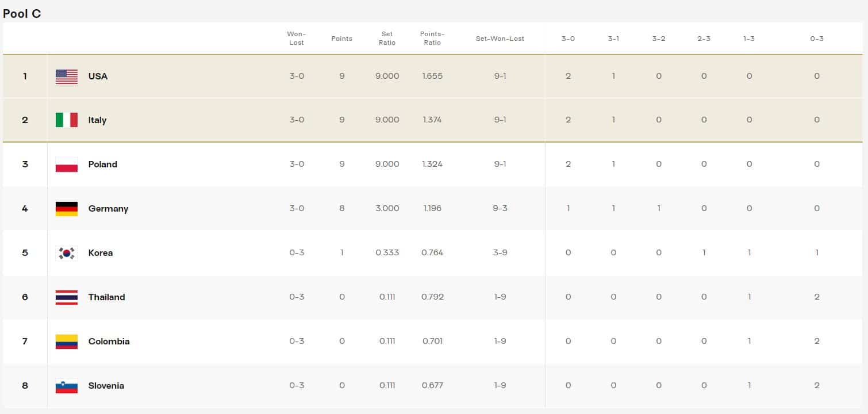Click the Thailand flag icon
The height and width of the screenshot is (414, 868).
coord(67,297)
